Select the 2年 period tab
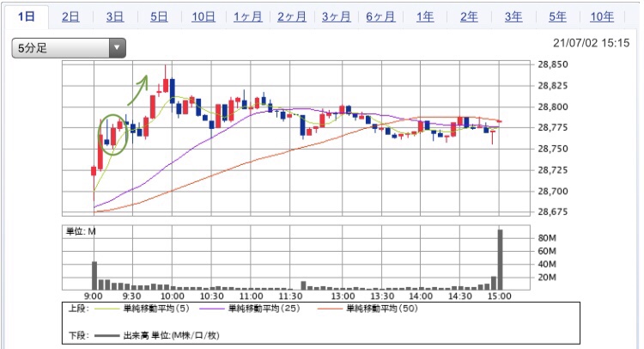644x349 pixels. 469,16
